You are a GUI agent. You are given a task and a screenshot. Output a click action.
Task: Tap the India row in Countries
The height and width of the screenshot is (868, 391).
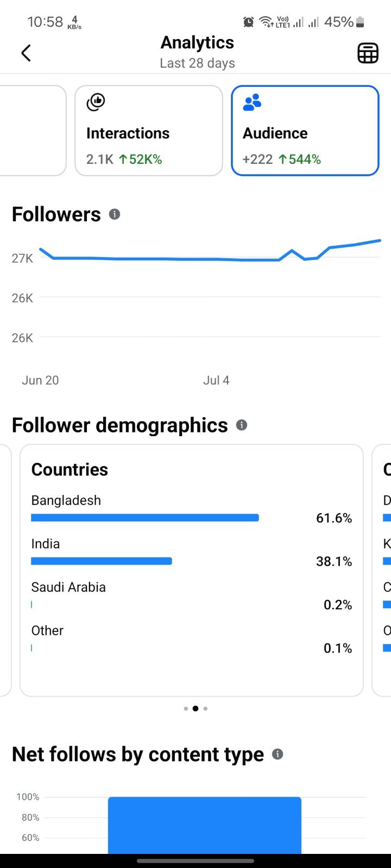192,553
